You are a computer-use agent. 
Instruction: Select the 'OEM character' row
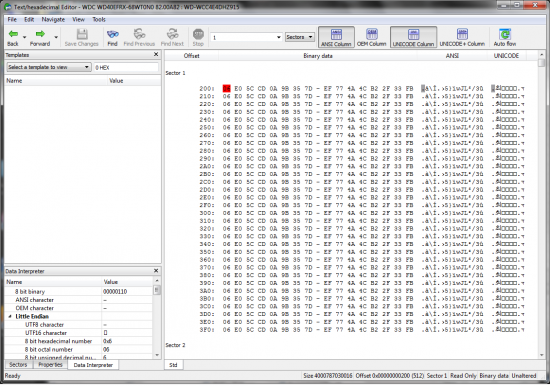coord(79,308)
